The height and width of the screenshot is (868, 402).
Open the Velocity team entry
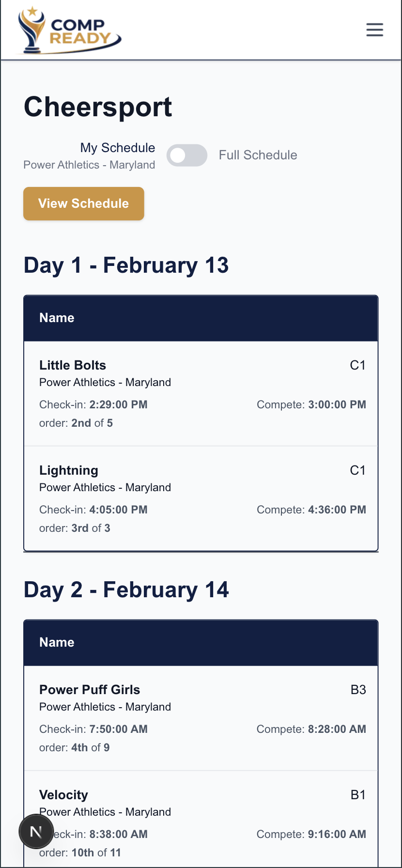(63, 795)
